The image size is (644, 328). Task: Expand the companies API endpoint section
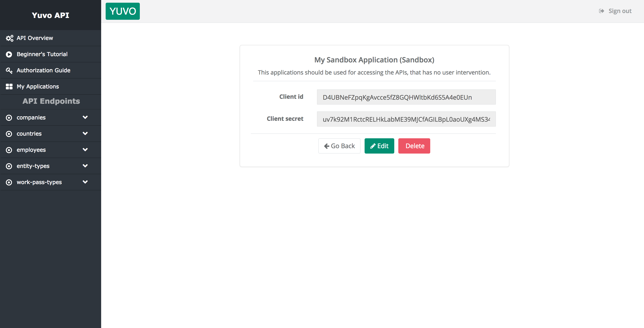coord(85,117)
